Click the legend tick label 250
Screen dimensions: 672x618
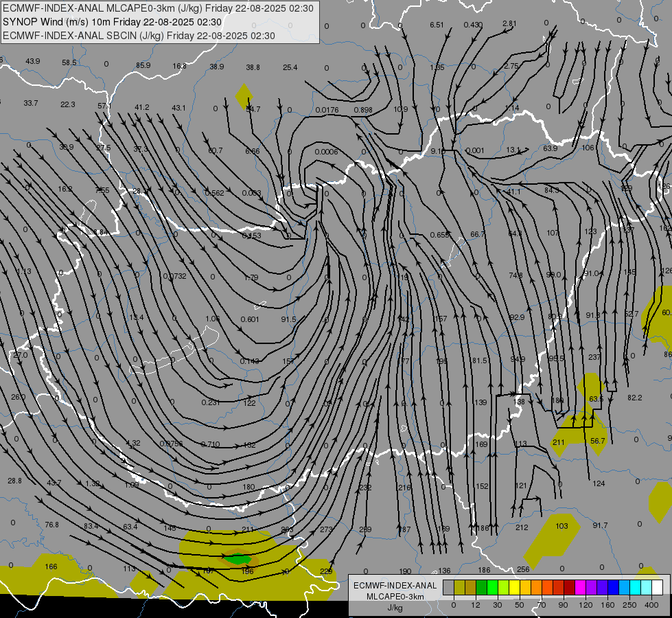point(629,605)
